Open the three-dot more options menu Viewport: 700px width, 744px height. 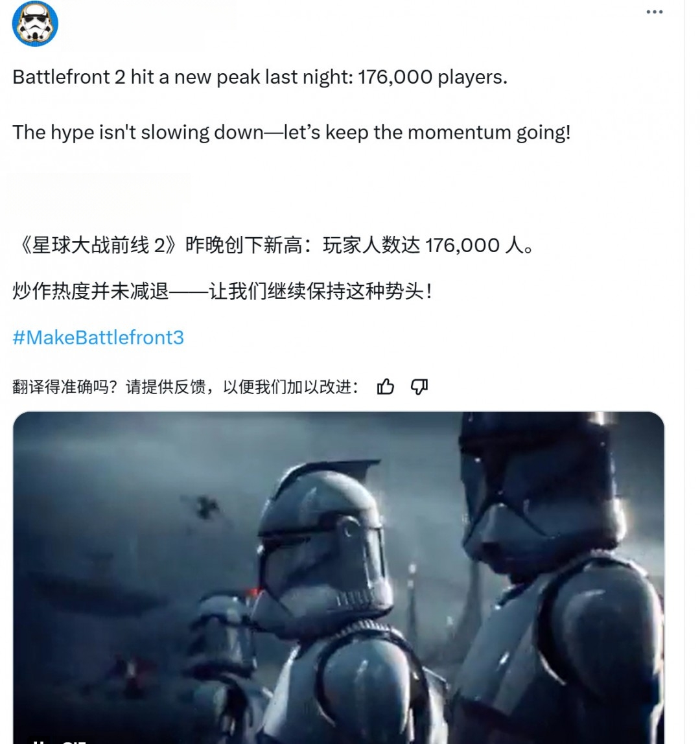coord(655,12)
